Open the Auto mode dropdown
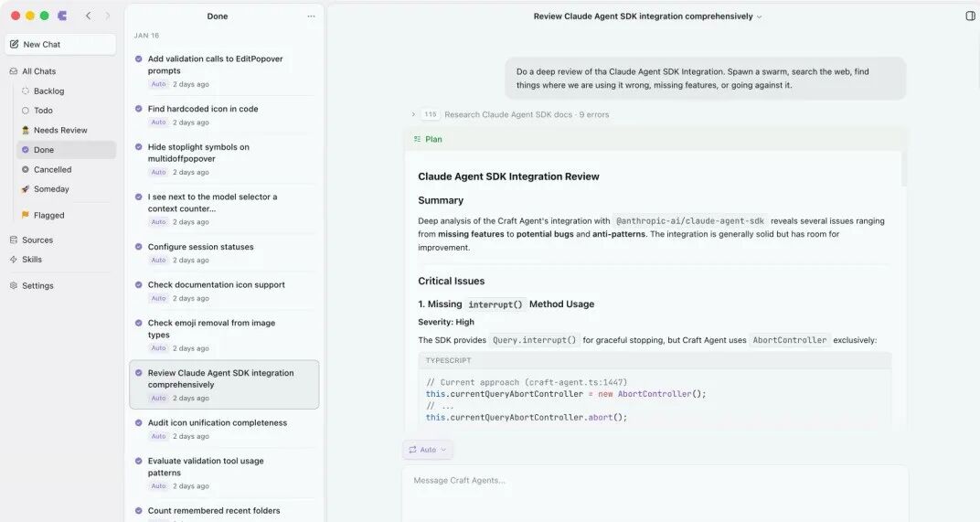Screen dimensions: 980x522 point(428,450)
